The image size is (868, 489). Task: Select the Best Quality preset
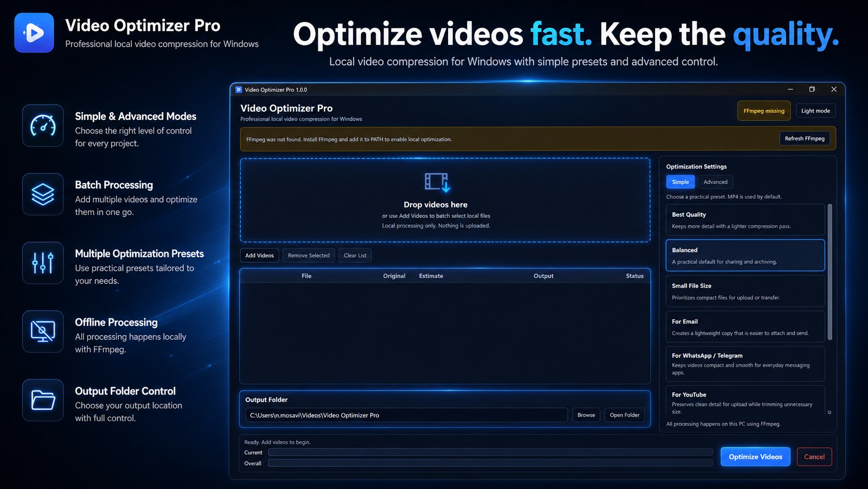pyautogui.click(x=745, y=220)
